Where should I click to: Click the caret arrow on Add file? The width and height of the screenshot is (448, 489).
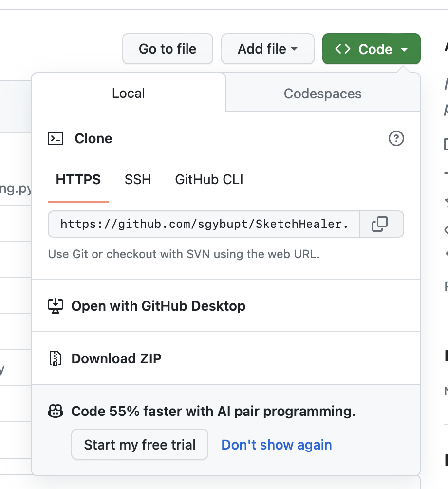(294, 49)
